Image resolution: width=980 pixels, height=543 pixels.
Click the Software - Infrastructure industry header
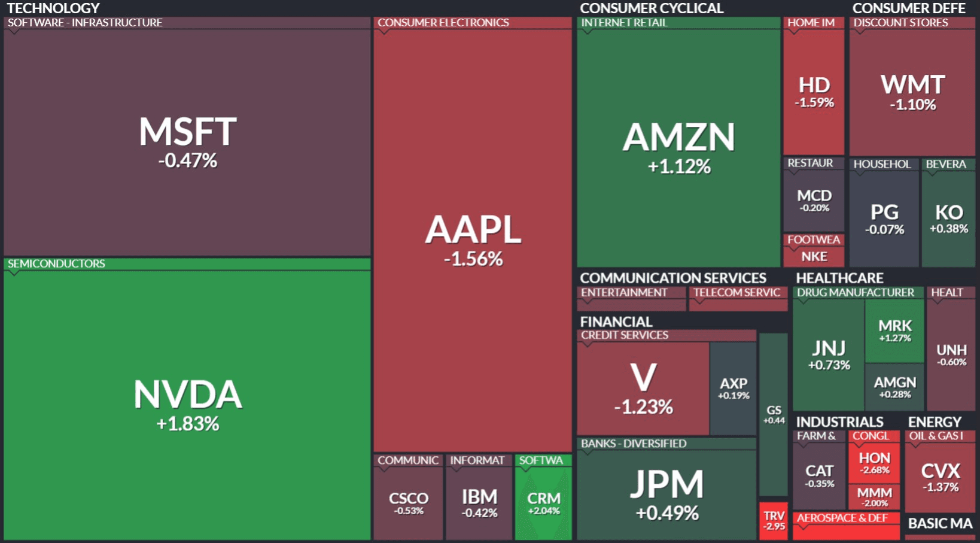(x=85, y=23)
